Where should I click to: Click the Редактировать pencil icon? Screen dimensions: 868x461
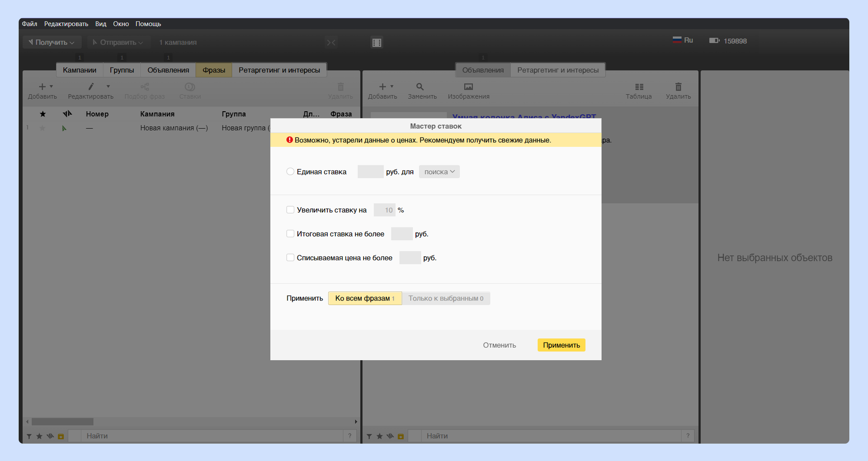90,86
